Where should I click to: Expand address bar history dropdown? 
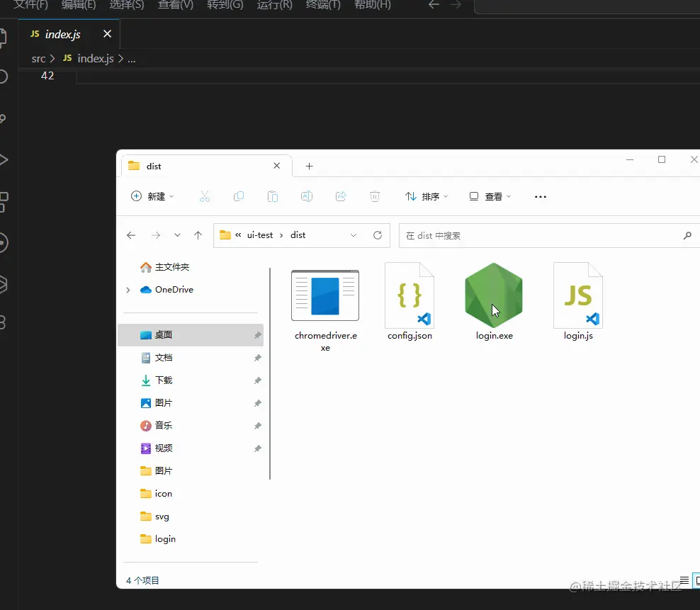click(x=354, y=235)
